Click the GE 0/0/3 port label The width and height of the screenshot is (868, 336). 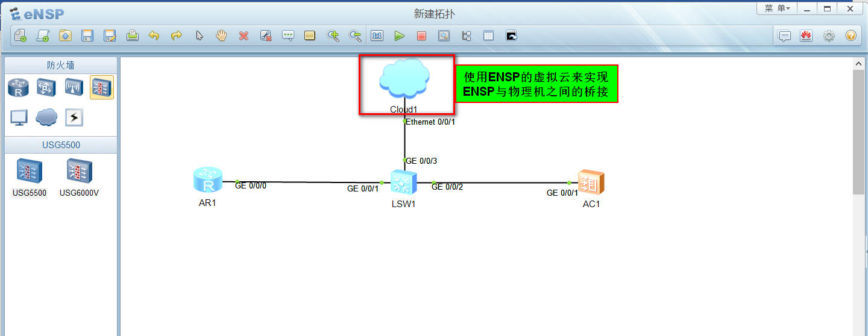tap(421, 161)
